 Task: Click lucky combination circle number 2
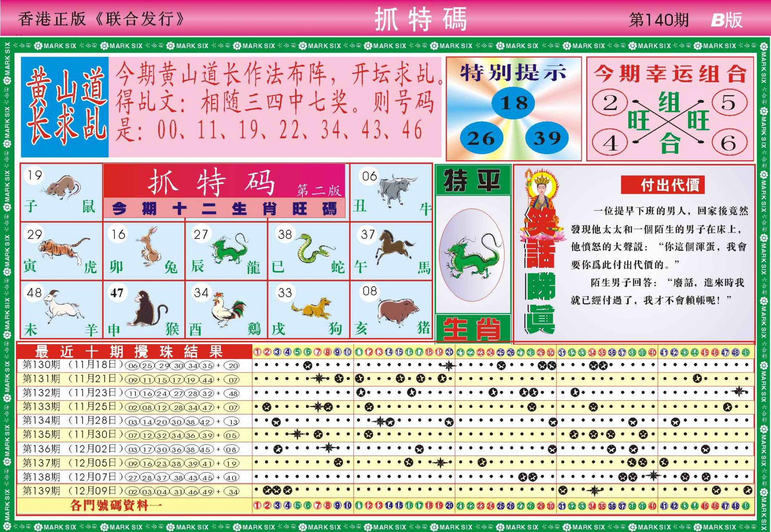tap(610, 103)
